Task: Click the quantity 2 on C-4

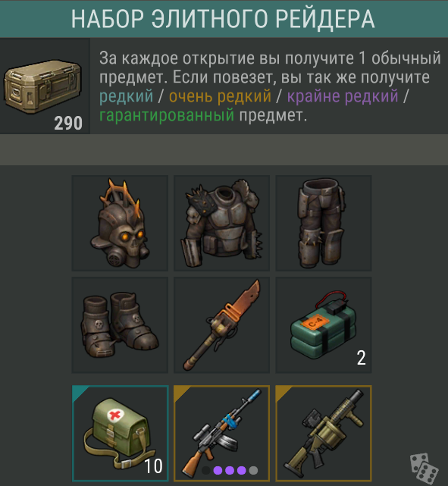Action: [x=362, y=358]
